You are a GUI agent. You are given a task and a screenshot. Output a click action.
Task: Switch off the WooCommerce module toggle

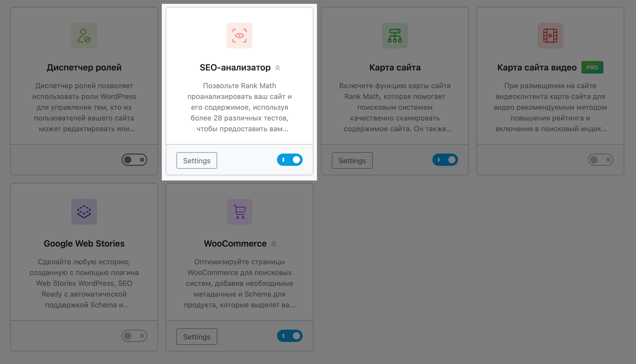[290, 336]
